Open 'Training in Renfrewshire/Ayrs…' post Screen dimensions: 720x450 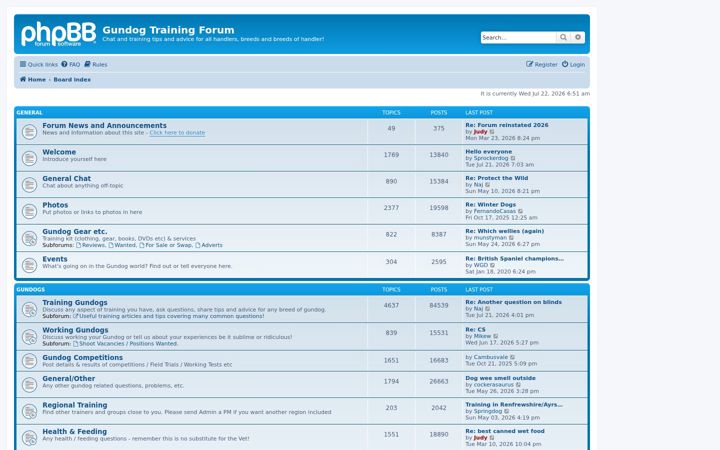(514, 405)
